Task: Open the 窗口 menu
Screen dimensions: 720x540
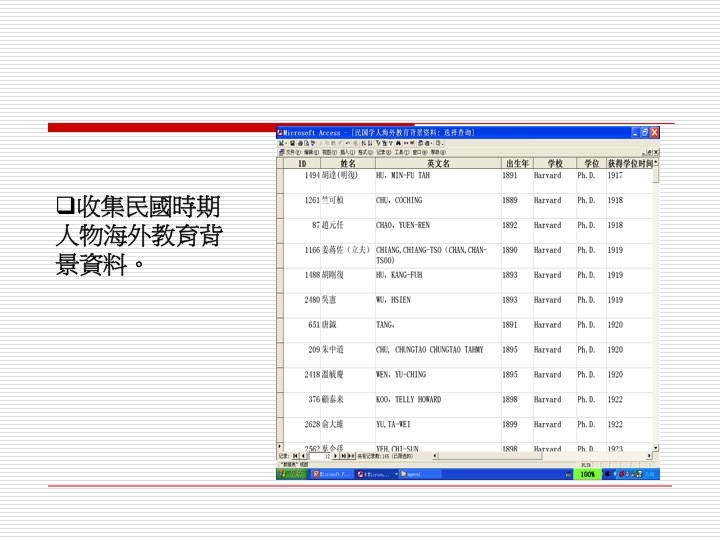Action: click(x=420, y=152)
